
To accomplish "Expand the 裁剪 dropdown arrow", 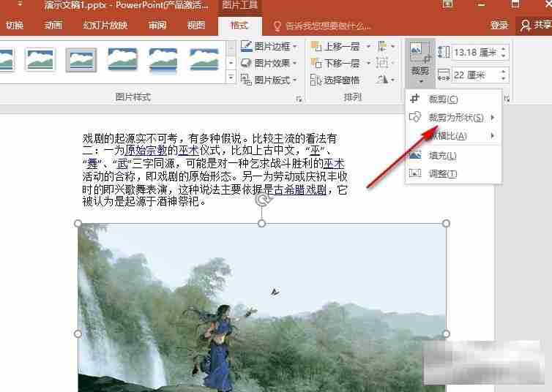I will [x=421, y=82].
